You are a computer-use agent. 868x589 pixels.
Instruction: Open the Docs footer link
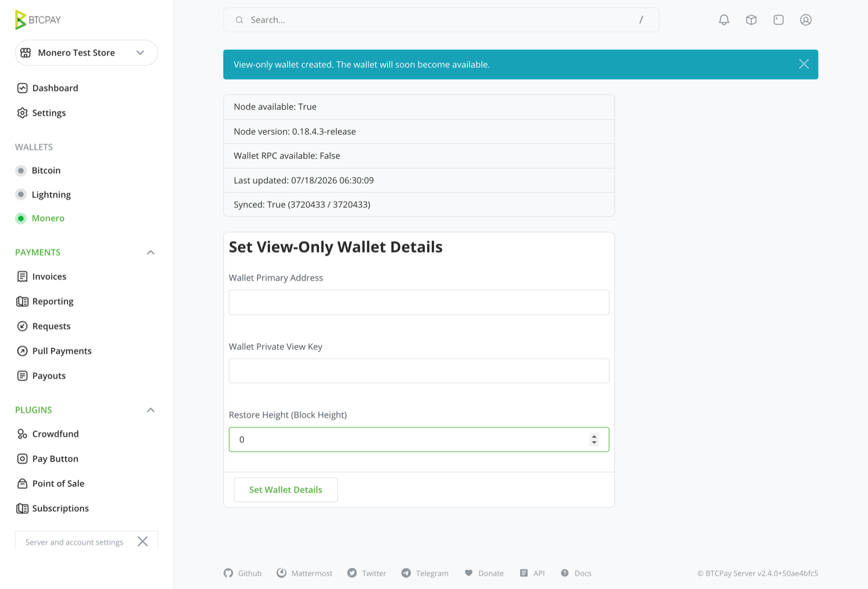coord(576,573)
